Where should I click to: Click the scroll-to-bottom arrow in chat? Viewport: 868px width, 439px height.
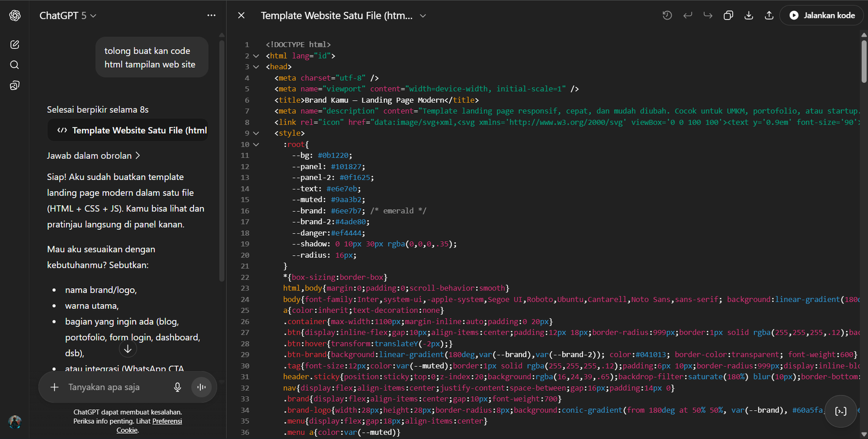(127, 349)
